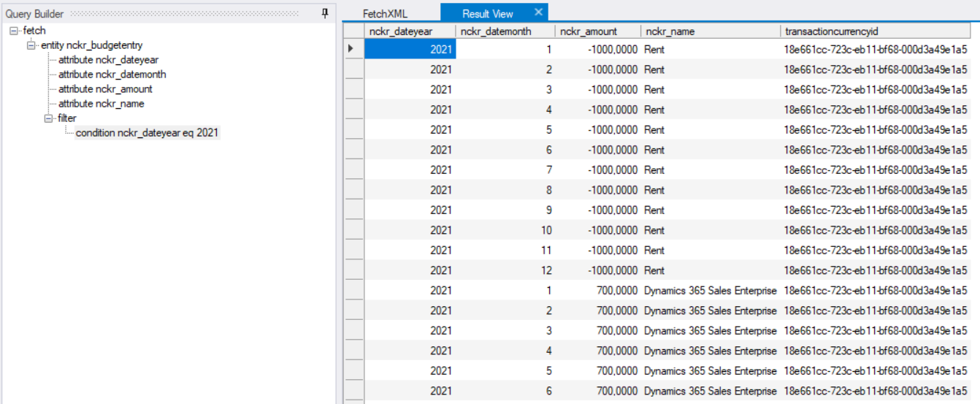Click -1000,0000 amount in Rent month 3 row
Viewport: 980px width, 404px height.
tap(598, 89)
